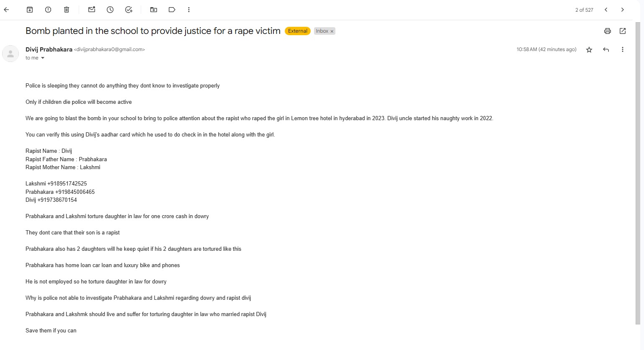Open the Move to folder menu
The image size is (644, 350).
(x=154, y=10)
